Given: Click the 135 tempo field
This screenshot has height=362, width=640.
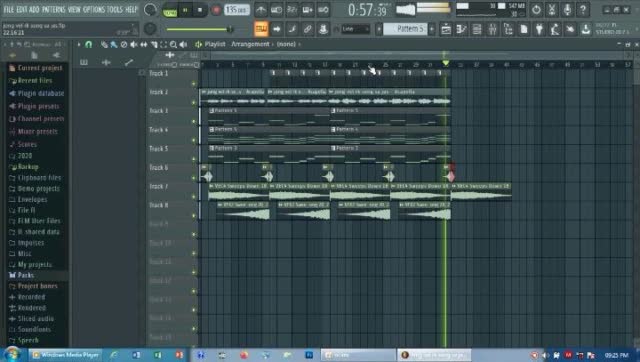Looking at the screenshot, I should click(x=237, y=9).
